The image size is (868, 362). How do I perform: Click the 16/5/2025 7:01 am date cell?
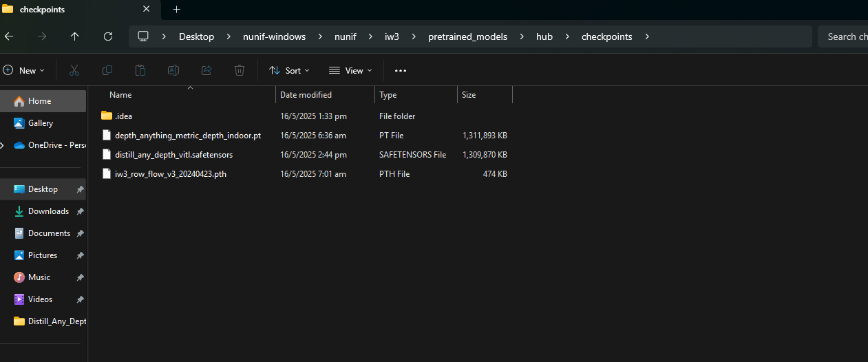click(313, 174)
